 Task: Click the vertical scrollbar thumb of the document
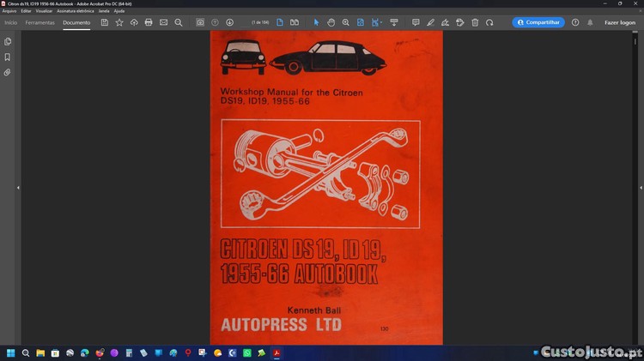click(635, 41)
